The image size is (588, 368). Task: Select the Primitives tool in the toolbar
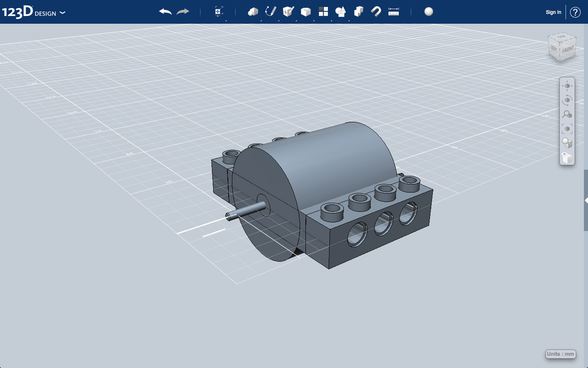pyautogui.click(x=253, y=12)
